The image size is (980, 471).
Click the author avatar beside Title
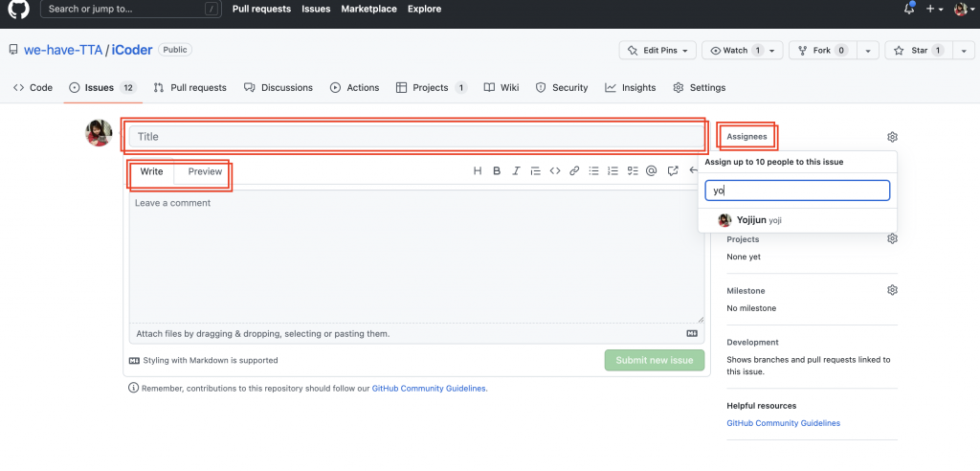pos(99,133)
